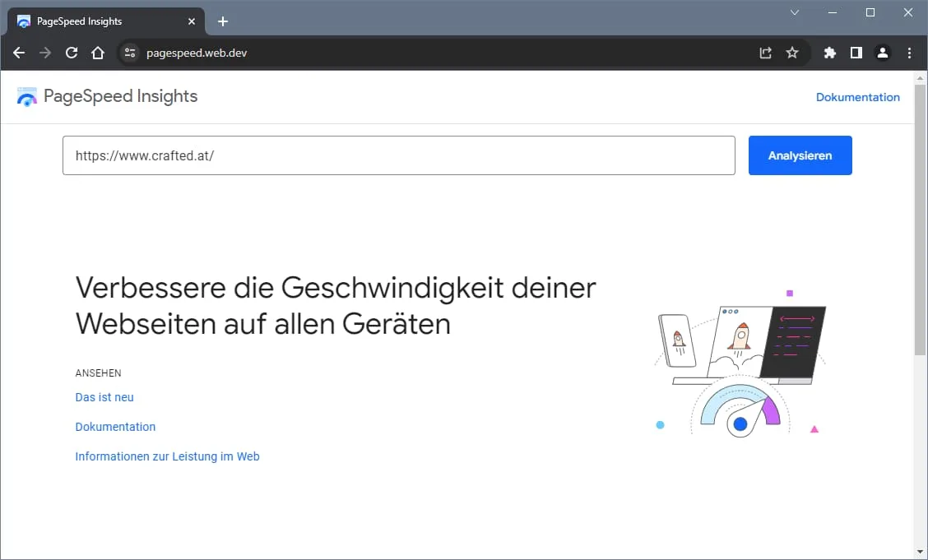
Task: Click the PageSpeed Insights logo icon
Action: pos(26,97)
